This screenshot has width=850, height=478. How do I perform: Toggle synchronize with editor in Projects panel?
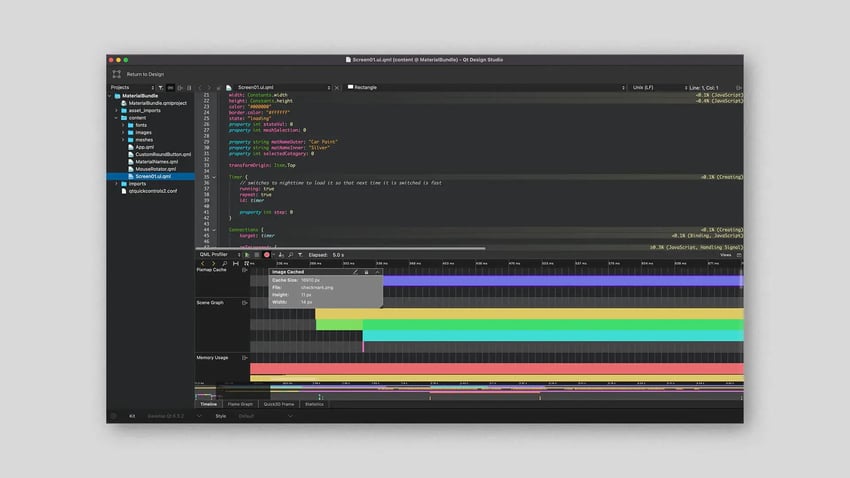point(170,88)
